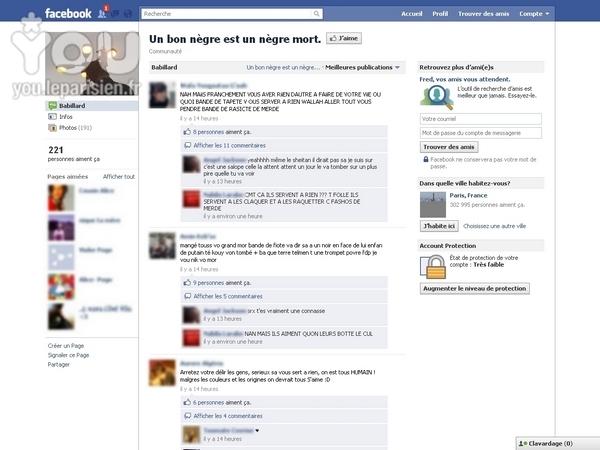Open the Meilleures publications sort dropdown
600x450 pixels.
(361, 67)
